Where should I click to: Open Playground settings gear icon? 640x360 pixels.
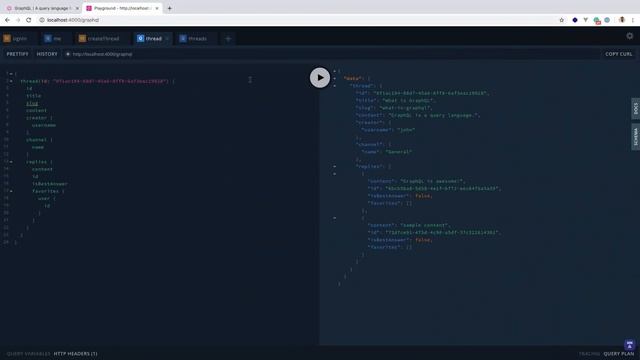coord(630,36)
